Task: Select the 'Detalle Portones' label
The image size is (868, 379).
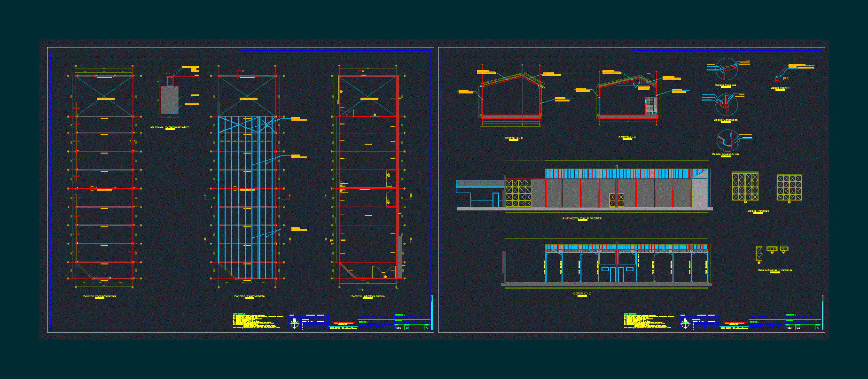Action: tap(758, 211)
